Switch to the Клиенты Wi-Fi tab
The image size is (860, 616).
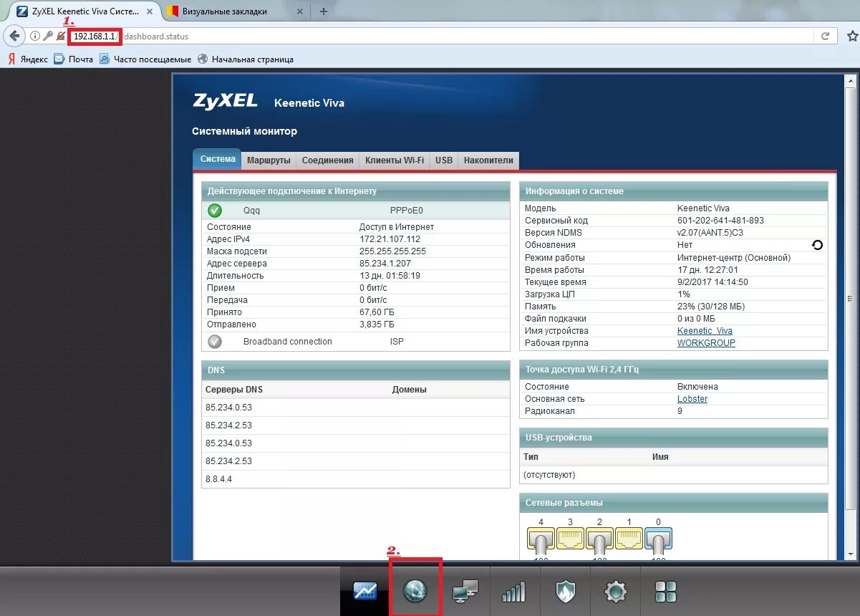pos(394,160)
